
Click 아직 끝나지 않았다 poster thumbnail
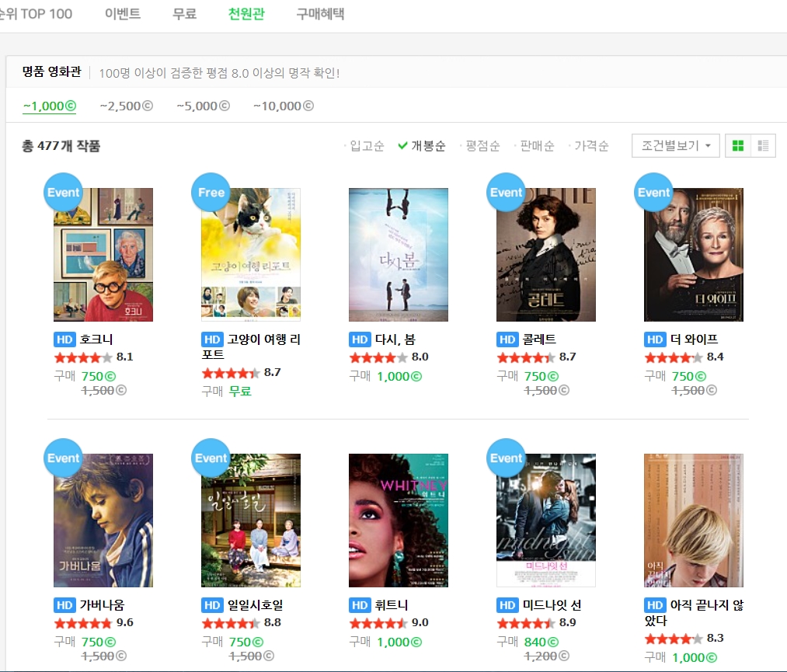[x=694, y=521]
